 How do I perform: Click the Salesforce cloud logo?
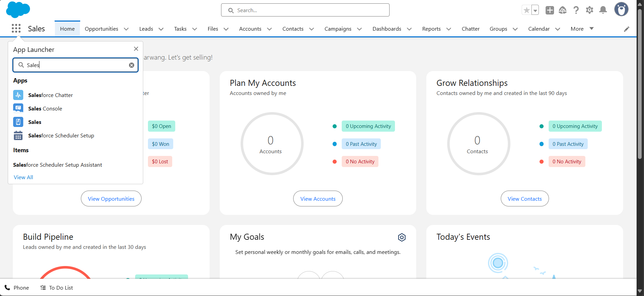click(18, 10)
